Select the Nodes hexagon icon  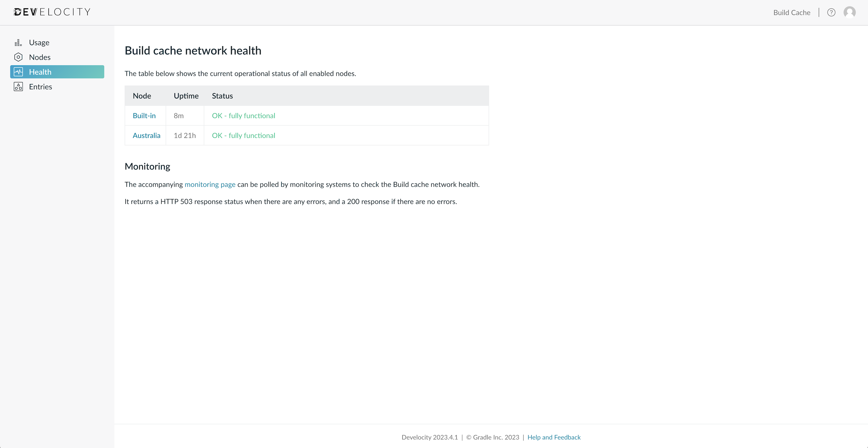pyautogui.click(x=18, y=57)
